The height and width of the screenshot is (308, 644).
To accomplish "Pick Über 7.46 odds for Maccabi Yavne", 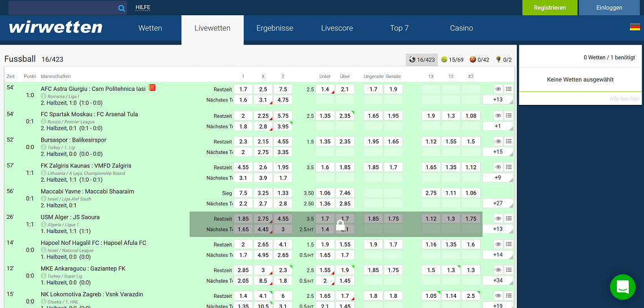I will [x=345, y=193].
